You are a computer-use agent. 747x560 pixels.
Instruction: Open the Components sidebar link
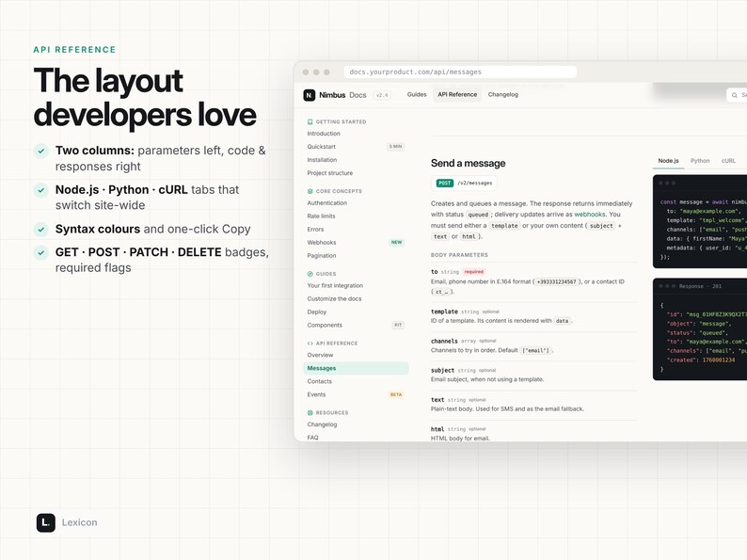325,325
